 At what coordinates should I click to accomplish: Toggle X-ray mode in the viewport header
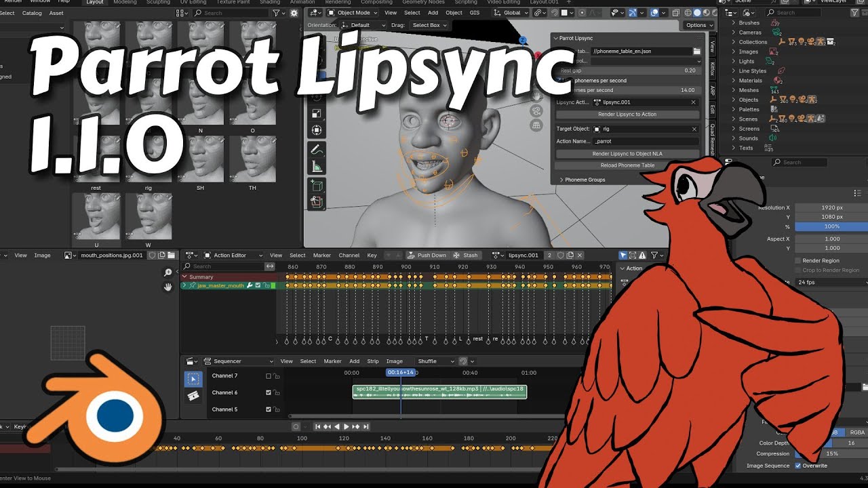[x=675, y=12]
